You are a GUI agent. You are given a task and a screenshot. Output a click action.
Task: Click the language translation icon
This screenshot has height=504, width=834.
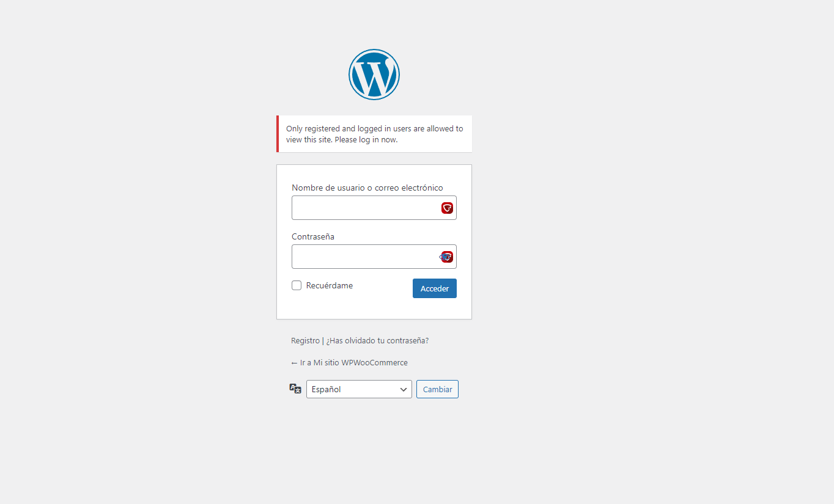pos(295,389)
